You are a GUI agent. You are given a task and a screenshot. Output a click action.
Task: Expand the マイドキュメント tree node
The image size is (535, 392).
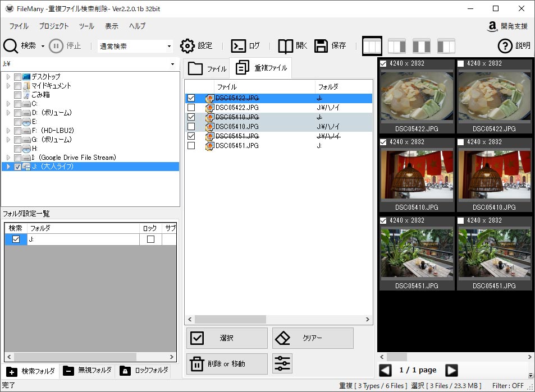coord(8,86)
